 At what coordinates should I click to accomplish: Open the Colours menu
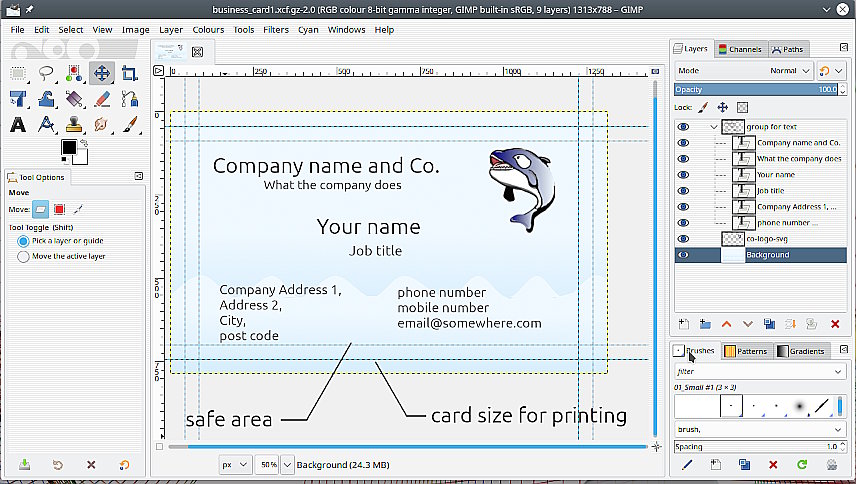coord(208,30)
